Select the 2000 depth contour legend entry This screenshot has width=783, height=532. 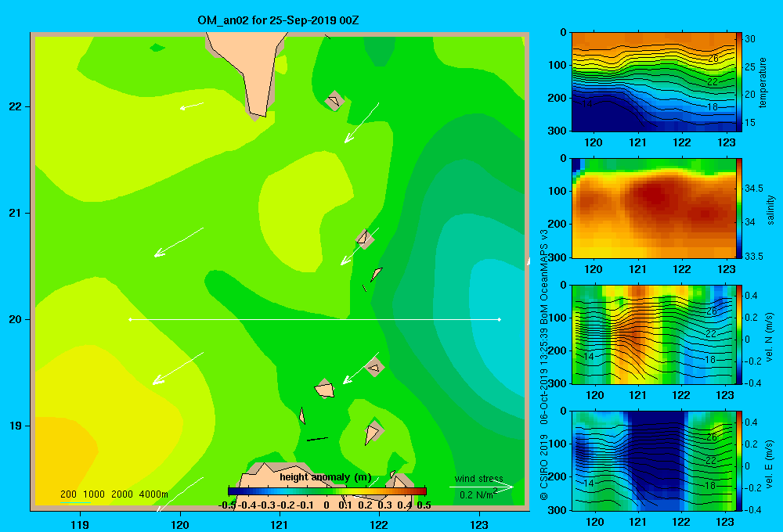122,494
